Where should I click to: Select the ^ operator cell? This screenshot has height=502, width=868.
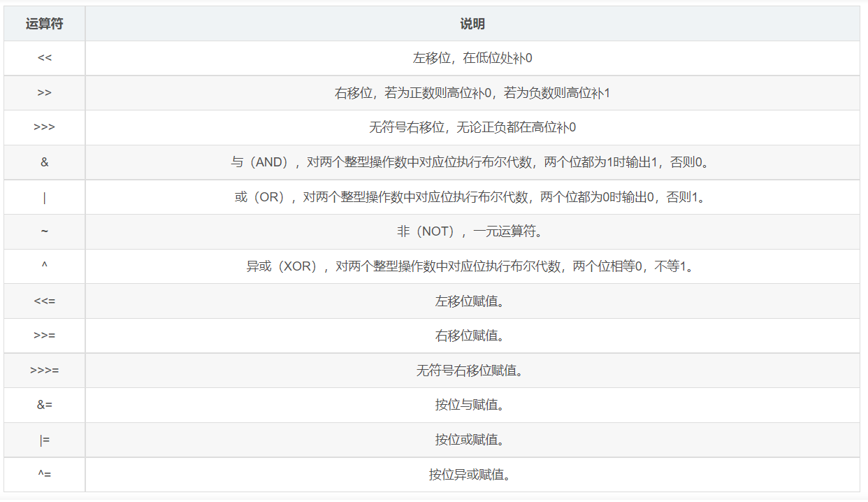tap(45, 266)
